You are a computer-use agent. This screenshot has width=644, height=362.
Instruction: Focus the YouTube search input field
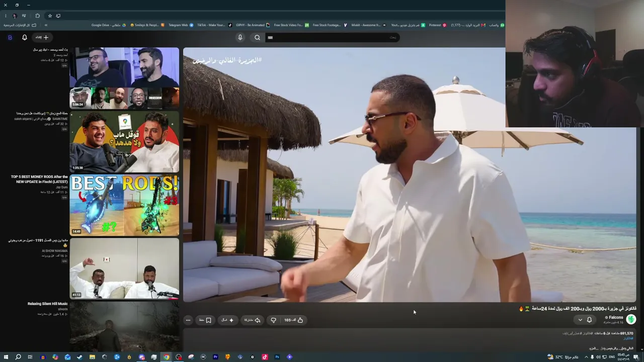point(332,37)
